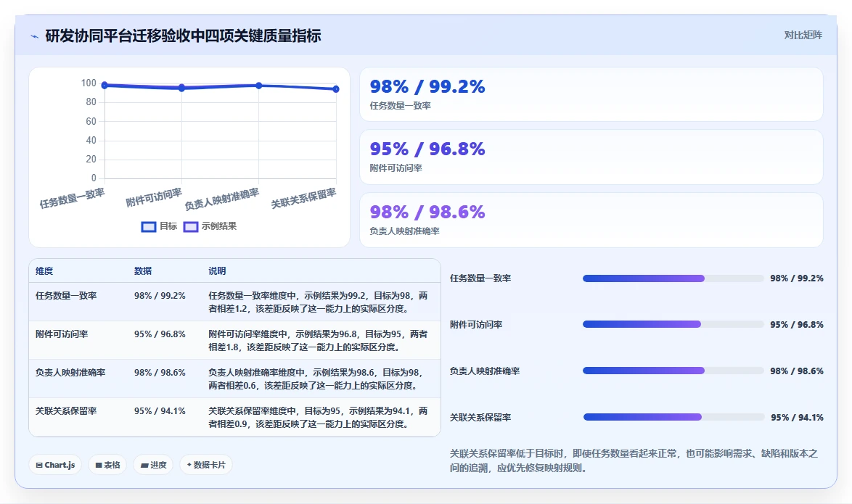This screenshot has width=852, height=504.
Task: Click the icon inside 数据卡片 chip
Action: [x=189, y=465]
